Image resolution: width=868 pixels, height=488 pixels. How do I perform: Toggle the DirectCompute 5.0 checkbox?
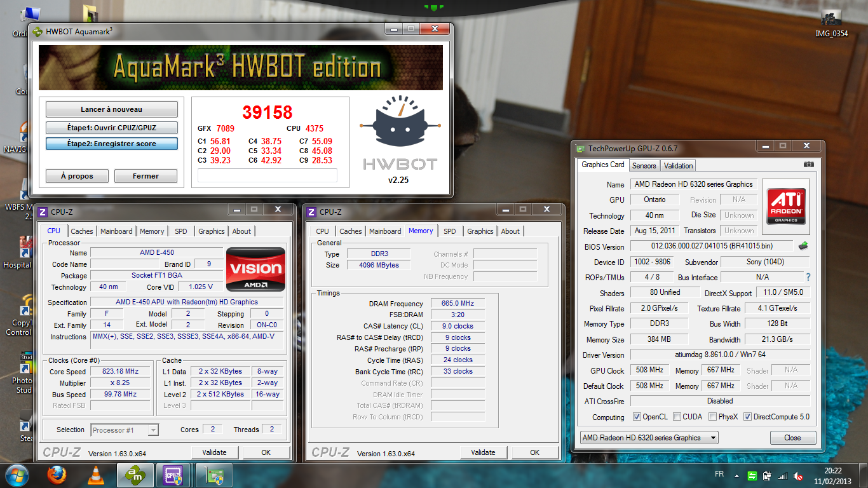(748, 417)
